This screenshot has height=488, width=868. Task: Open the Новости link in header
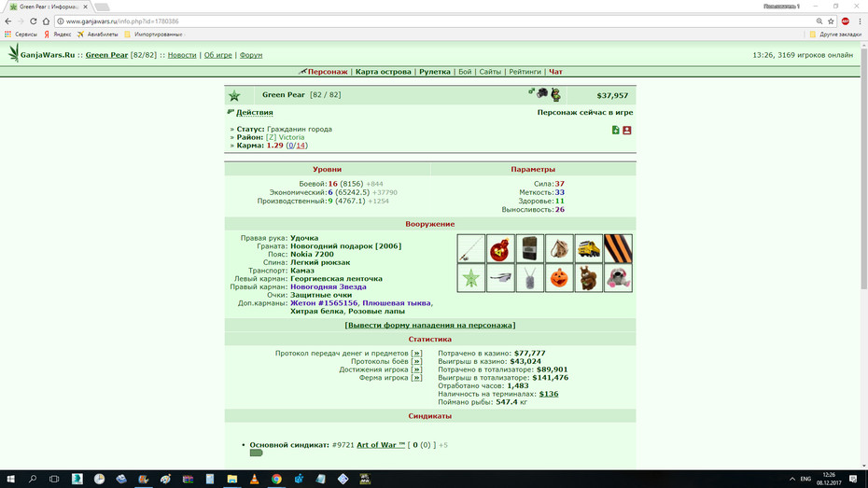pyautogui.click(x=182, y=55)
